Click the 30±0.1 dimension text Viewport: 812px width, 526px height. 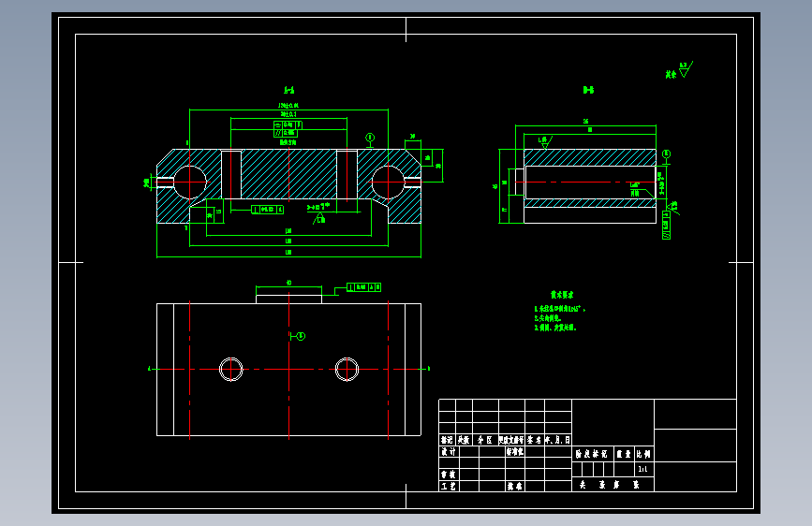coord(288,114)
